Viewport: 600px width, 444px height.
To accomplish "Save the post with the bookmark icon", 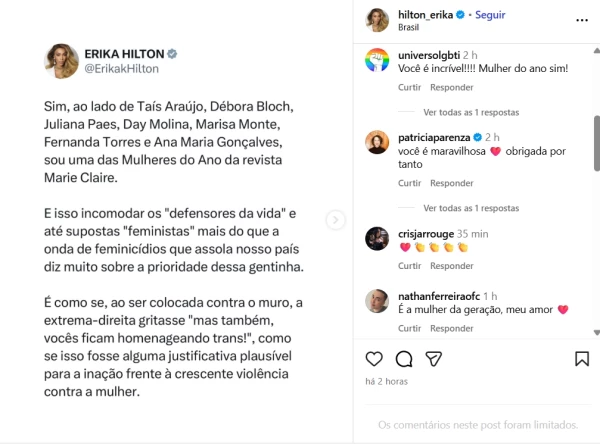I will pos(581,359).
